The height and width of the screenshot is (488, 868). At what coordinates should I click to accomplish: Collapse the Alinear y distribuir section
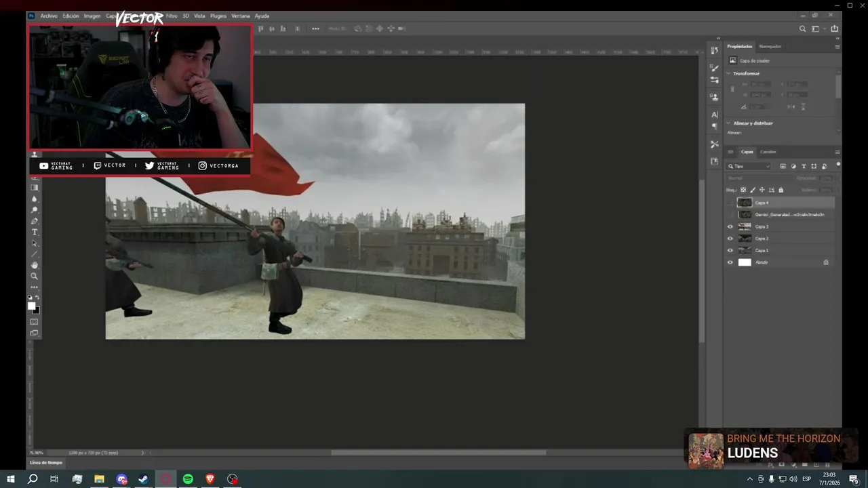click(729, 123)
